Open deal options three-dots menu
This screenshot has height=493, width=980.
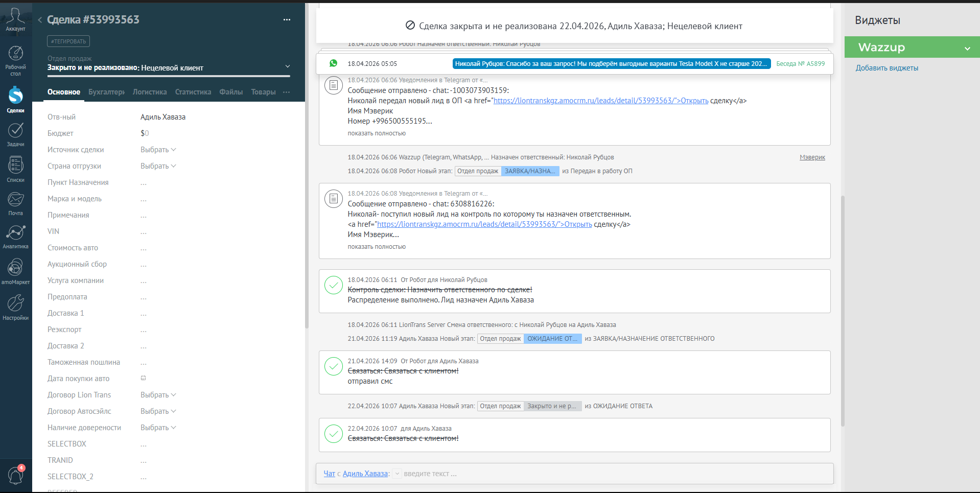coord(287,19)
